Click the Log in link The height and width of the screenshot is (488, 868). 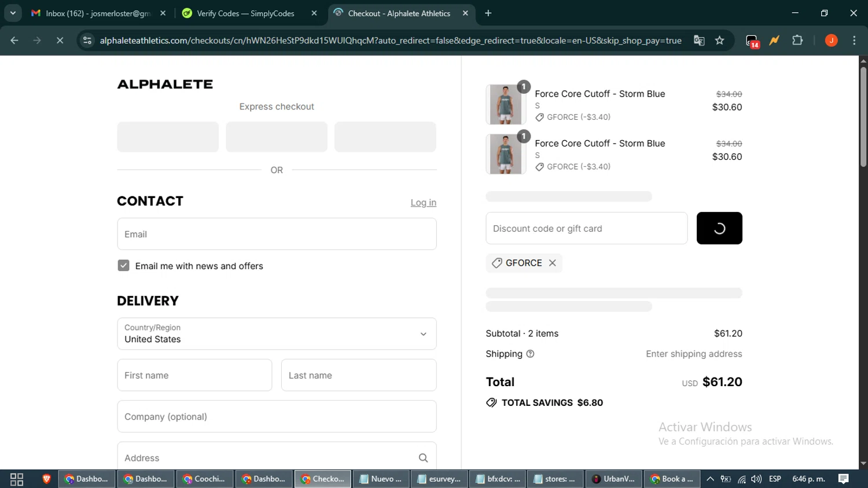click(424, 203)
